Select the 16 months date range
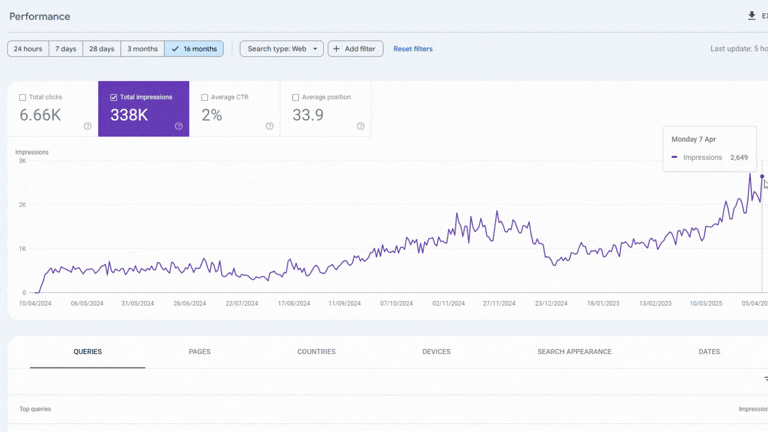Screen dimensions: 768x432 point(194,49)
